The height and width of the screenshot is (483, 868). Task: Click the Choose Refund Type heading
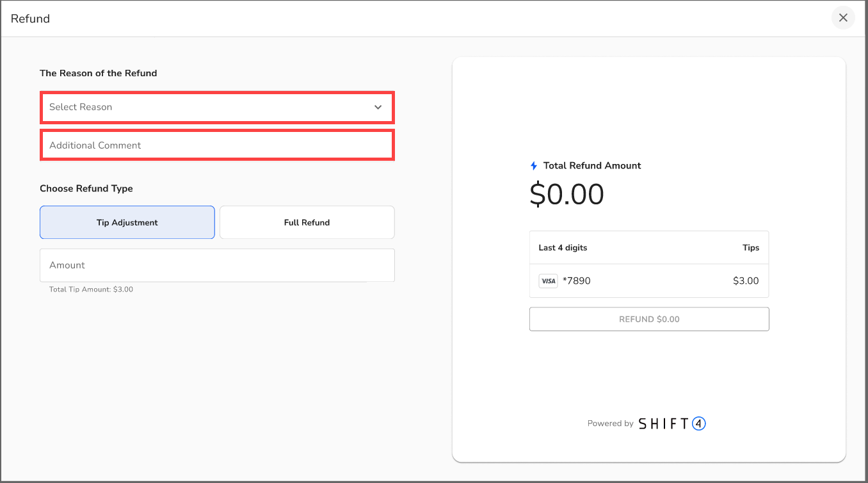86,188
